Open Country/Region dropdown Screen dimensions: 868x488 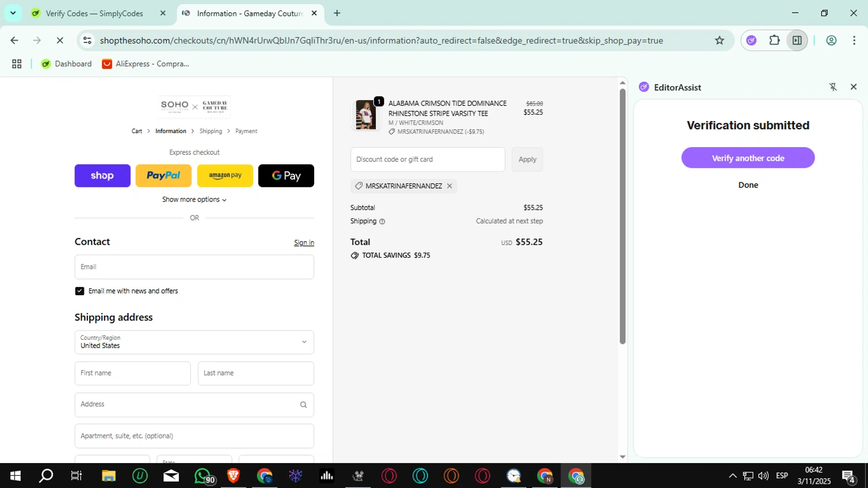click(x=194, y=342)
